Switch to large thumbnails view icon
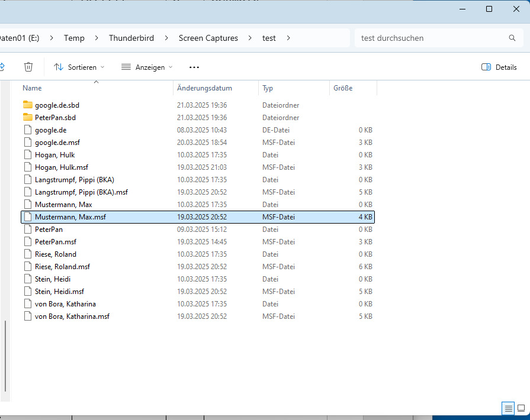Screen dimensions: 530x420 click(x=521, y=408)
